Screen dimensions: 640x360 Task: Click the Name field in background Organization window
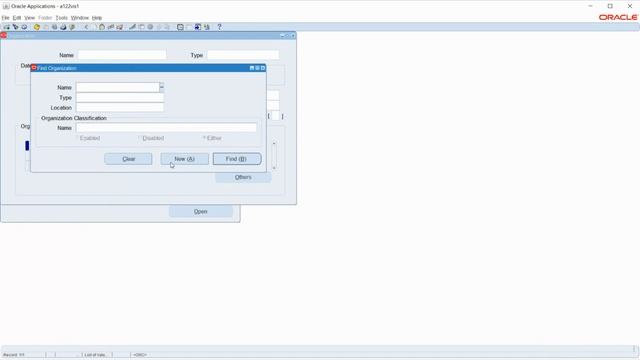pos(122,55)
